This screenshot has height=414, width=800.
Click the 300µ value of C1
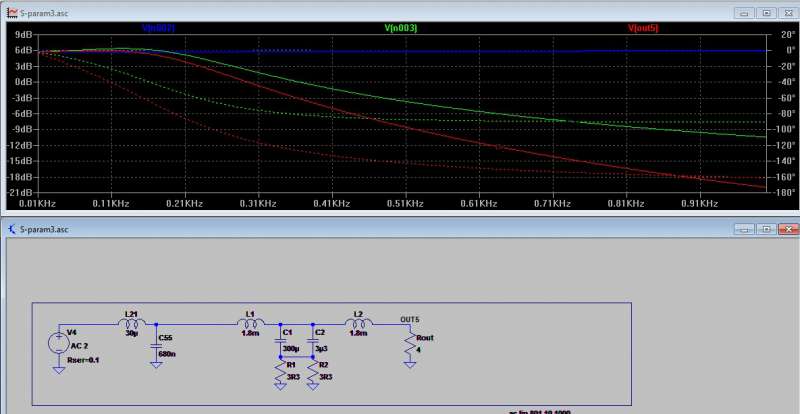click(291, 348)
